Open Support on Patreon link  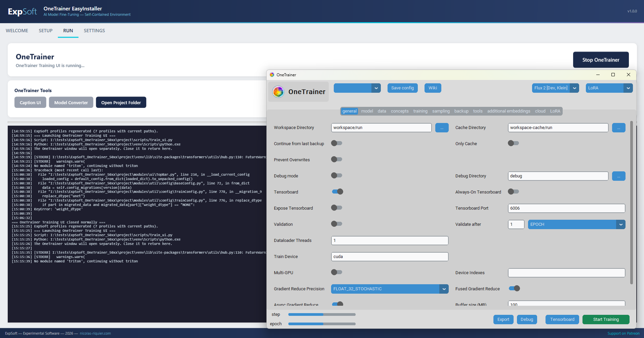tap(623, 333)
